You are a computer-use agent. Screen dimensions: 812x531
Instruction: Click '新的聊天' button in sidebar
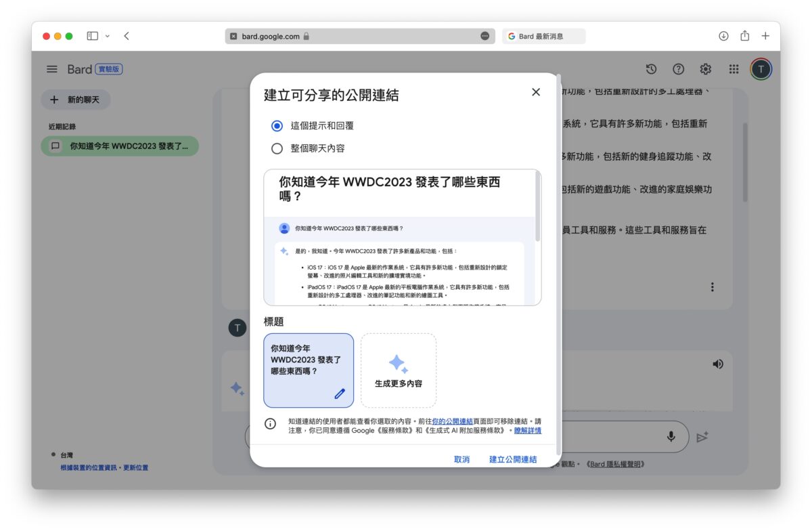click(x=75, y=100)
